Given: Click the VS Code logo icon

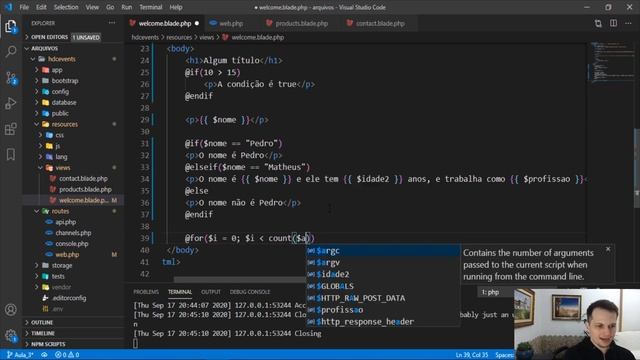Looking at the screenshot, I should [8, 7].
